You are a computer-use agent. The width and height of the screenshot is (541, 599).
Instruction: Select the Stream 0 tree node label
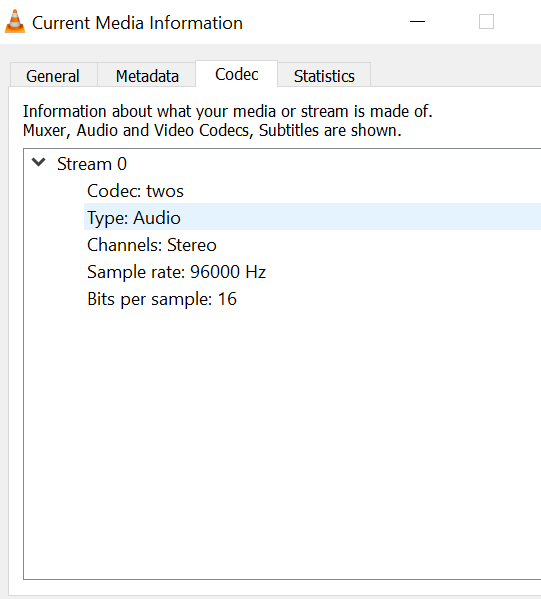(x=92, y=164)
